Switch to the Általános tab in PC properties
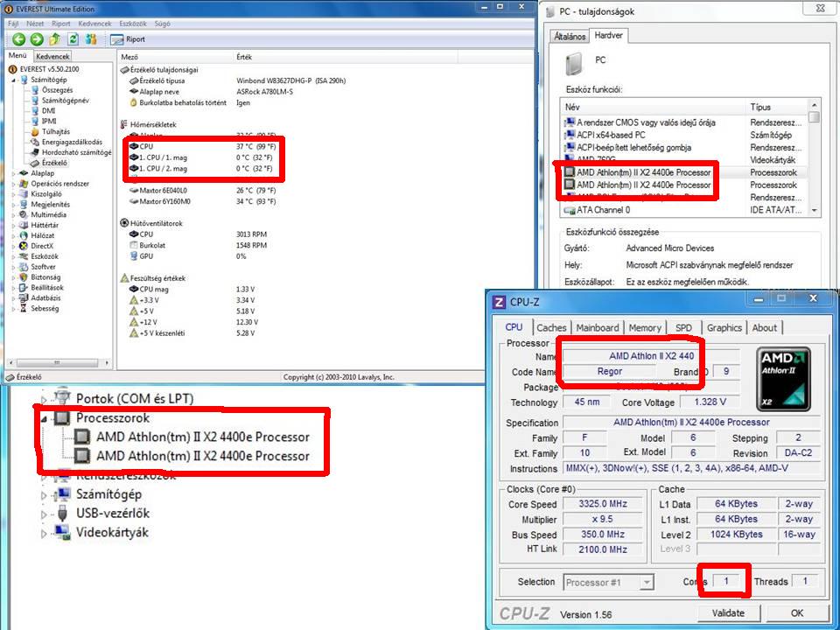840x630 pixels. pos(570,37)
